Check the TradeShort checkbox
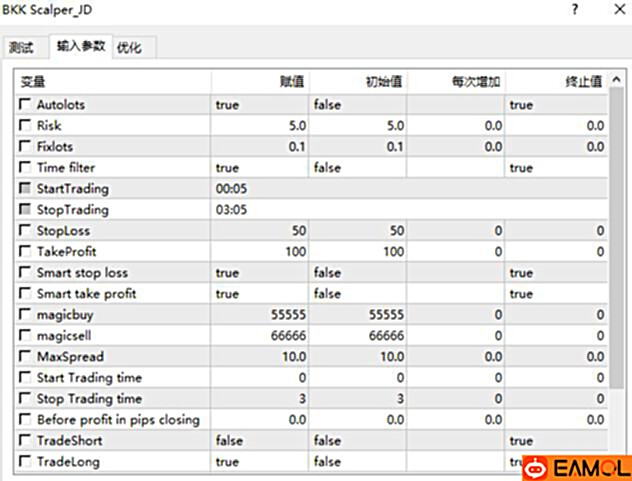The width and height of the screenshot is (632, 481). tap(25, 441)
